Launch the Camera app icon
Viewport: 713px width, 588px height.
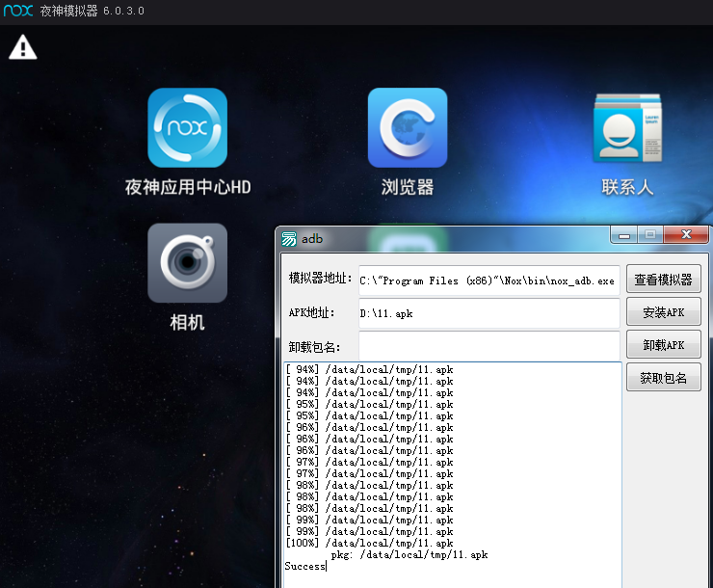(x=187, y=263)
